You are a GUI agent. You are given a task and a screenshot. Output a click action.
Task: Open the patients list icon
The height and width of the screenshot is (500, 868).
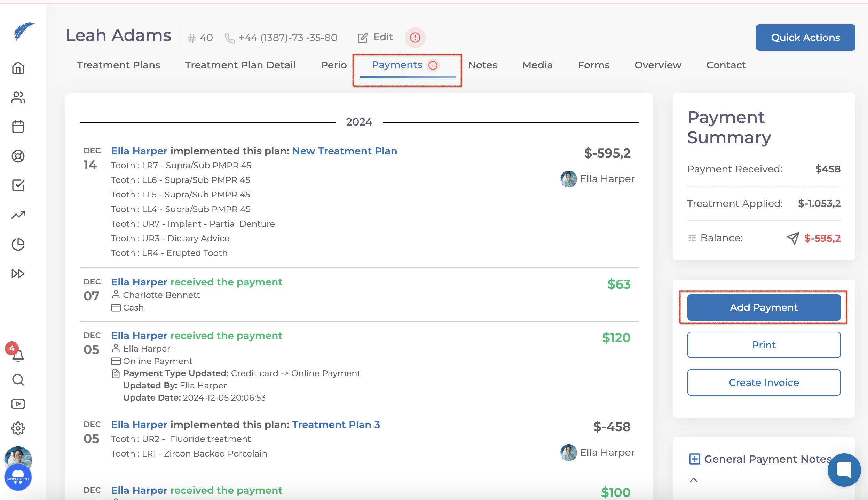tap(18, 98)
